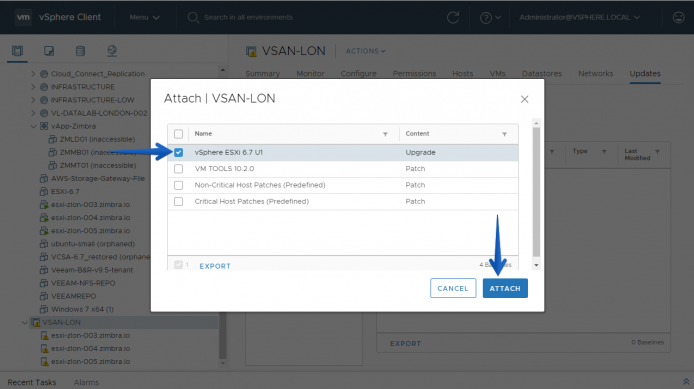Open the Alarms panel tab
The width and height of the screenshot is (694, 389).
click(86, 382)
